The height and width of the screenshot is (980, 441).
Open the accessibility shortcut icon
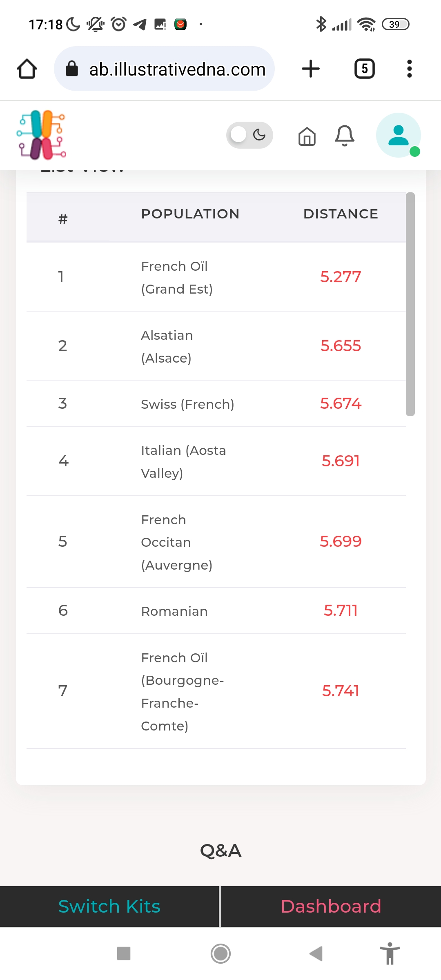click(x=390, y=953)
